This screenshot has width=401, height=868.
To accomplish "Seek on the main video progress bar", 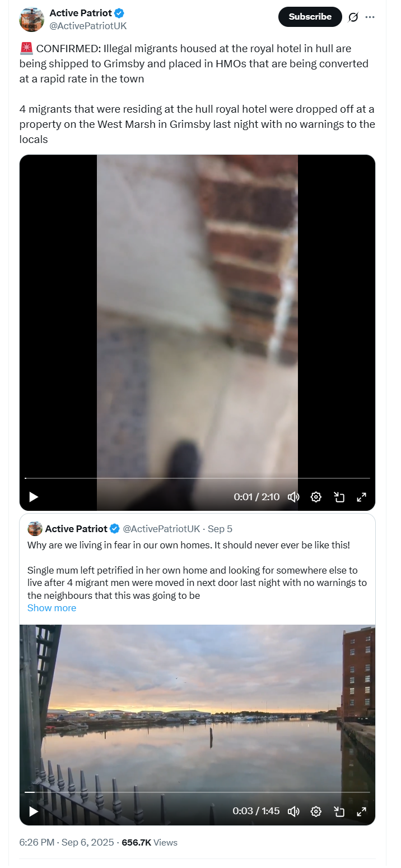I will coord(197,478).
